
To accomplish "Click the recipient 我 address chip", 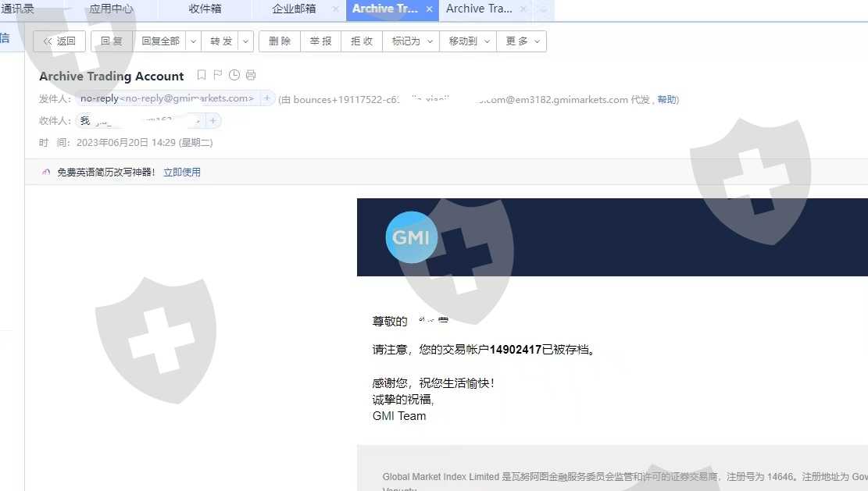I will tap(140, 120).
